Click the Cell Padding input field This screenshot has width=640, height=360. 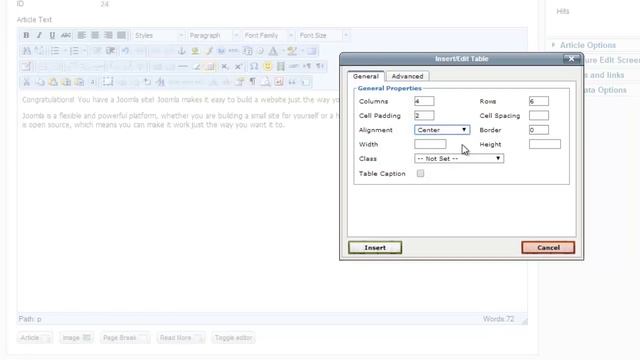tap(424, 116)
